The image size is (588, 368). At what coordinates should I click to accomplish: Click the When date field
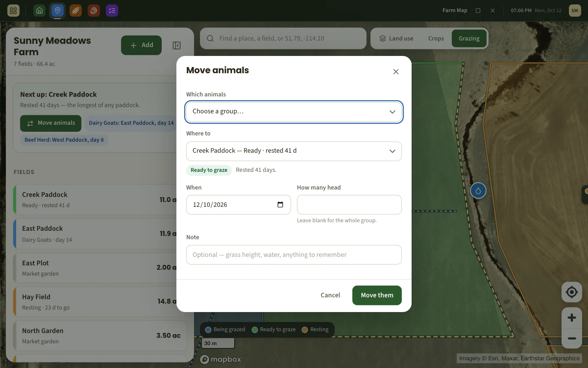point(239,205)
